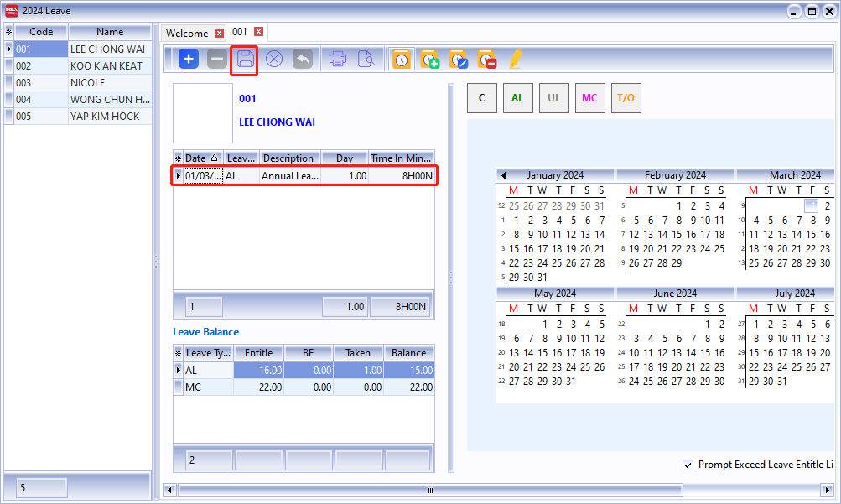Click the T/O leave type button
The width and height of the screenshot is (841, 504).
click(626, 98)
